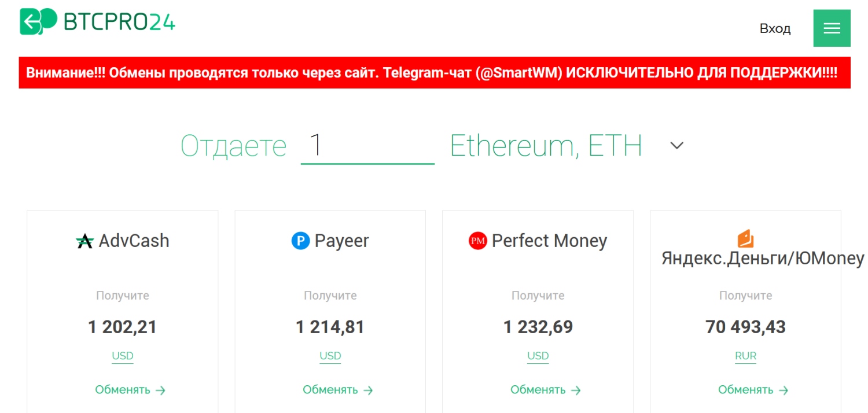Screen dimensions: 868x413
Task: Click the BTCPRO24 logo icon
Action: (x=39, y=21)
